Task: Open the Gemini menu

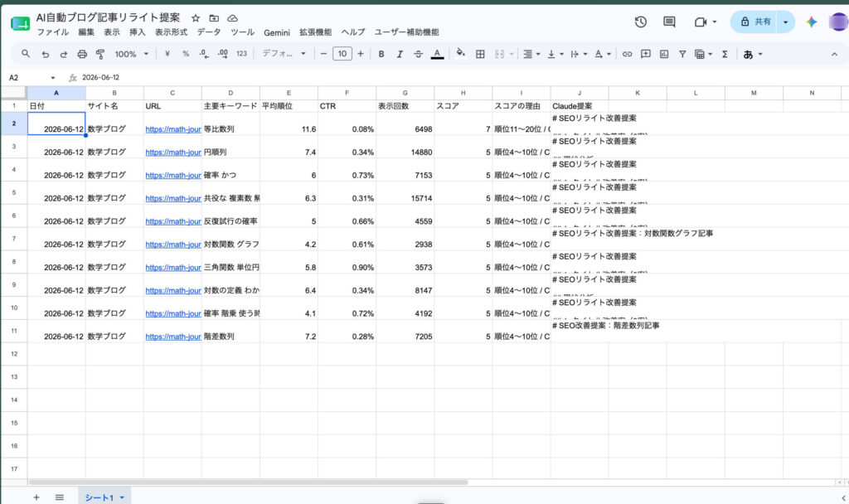Action: point(277,32)
